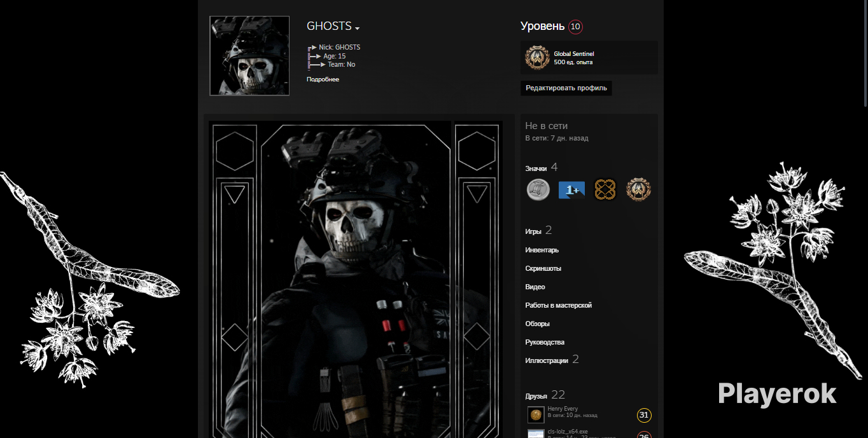Open 'Руководства' guides link
The image size is (868, 438).
point(545,342)
